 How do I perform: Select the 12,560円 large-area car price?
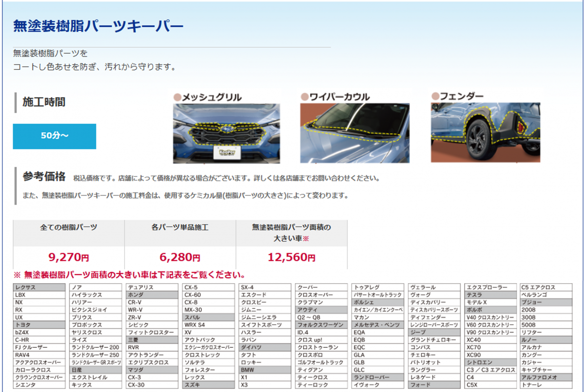pos(292,257)
